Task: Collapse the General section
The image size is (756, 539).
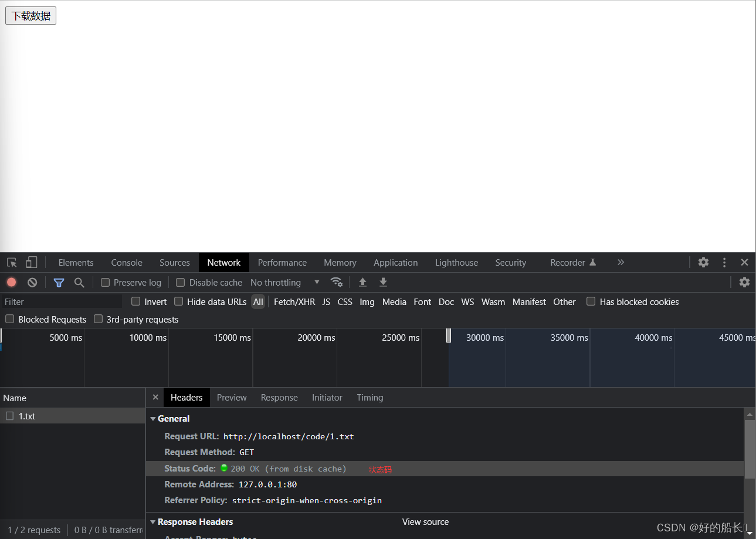Action: point(153,418)
